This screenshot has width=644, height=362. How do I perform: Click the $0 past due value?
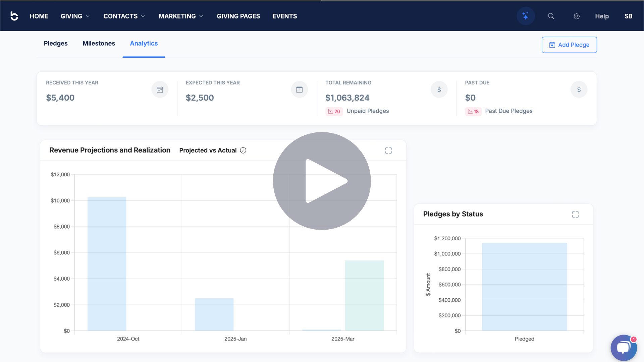pyautogui.click(x=470, y=98)
